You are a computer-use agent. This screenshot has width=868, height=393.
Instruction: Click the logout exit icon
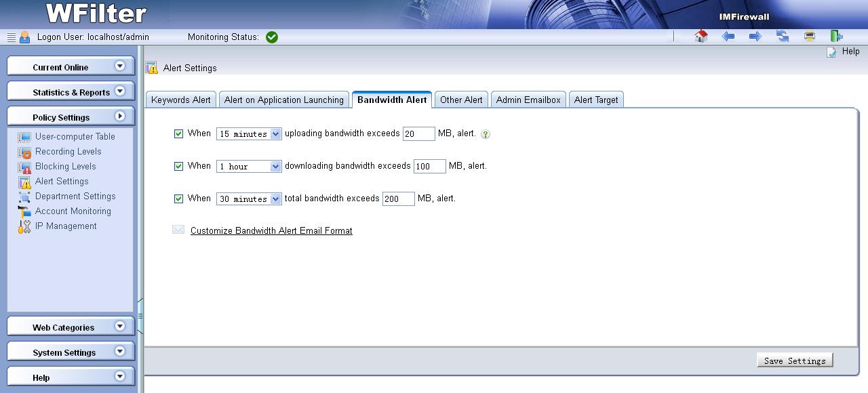837,37
